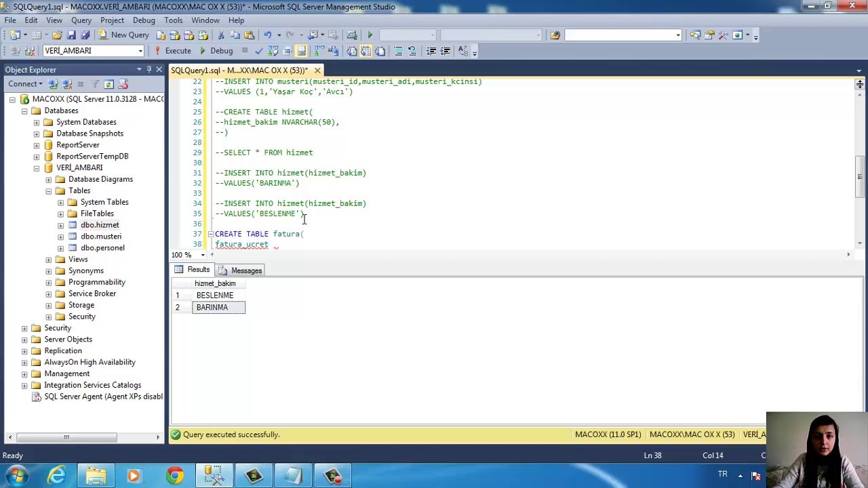Click the Increase Indent icon
868x488 pixels.
pyautogui.click(x=444, y=51)
